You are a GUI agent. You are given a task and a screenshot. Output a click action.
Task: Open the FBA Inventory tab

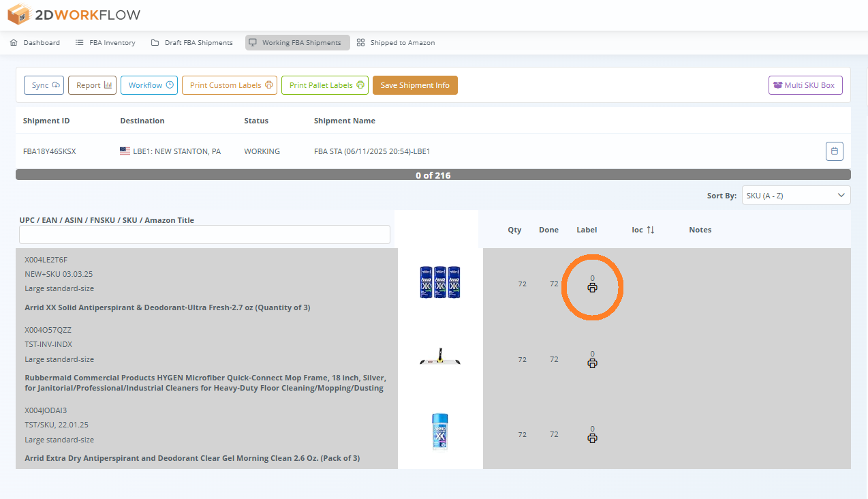(x=105, y=42)
